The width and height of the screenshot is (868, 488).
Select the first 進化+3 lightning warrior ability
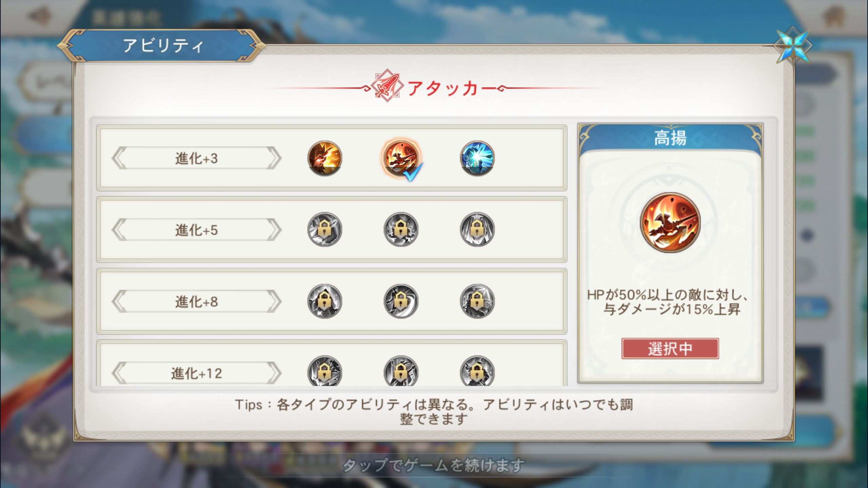coord(324,158)
